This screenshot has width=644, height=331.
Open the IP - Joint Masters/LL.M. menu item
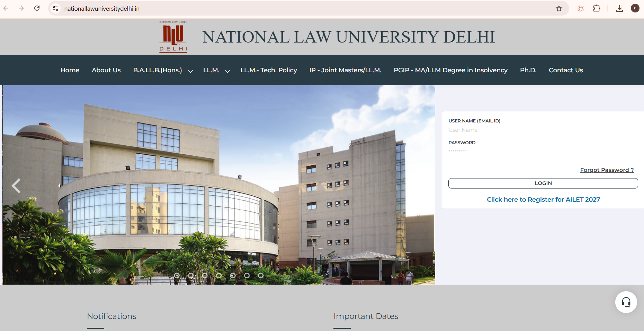tap(345, 70)
